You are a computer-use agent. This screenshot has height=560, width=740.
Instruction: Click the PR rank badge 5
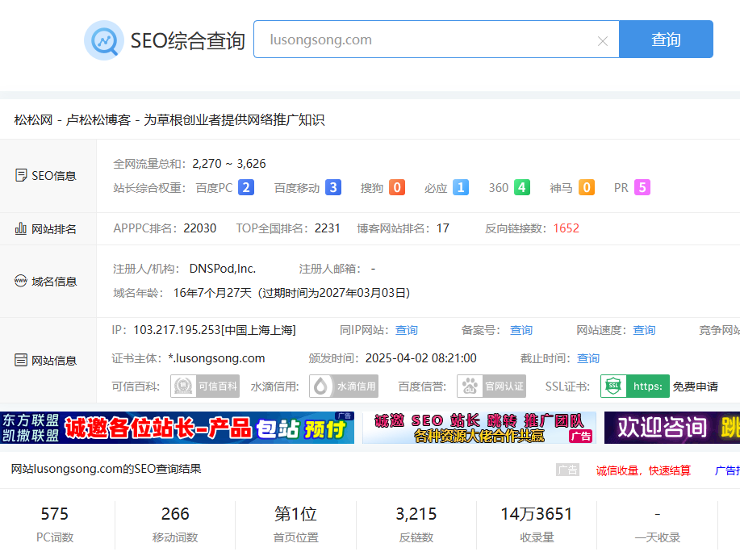pos(642,188)
